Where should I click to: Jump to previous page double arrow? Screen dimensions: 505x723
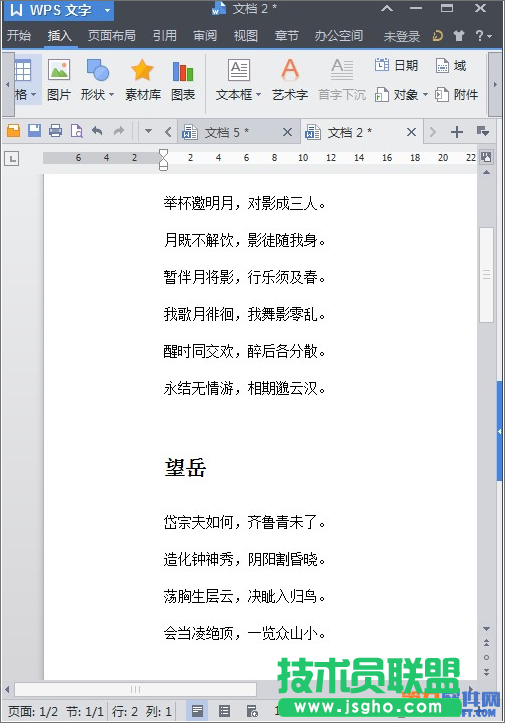[x=486, y=642]
